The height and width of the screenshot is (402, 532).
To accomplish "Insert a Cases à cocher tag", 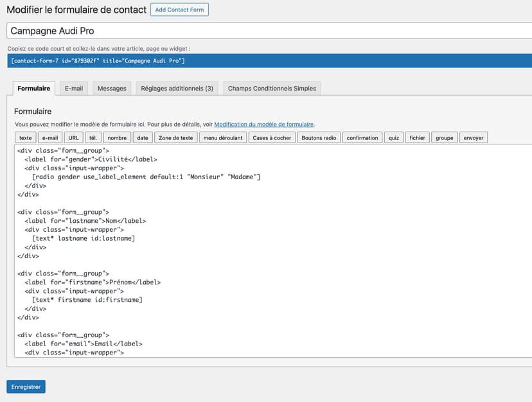I will [272, 137].
